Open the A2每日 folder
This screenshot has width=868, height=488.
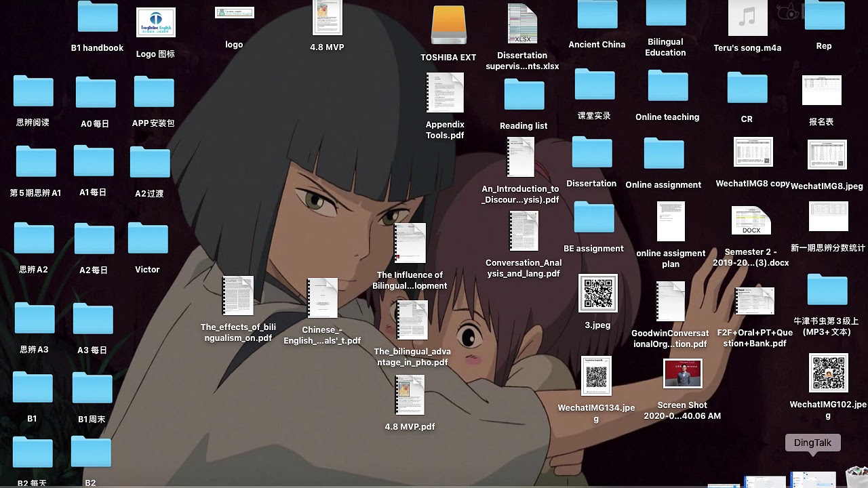(x=94, y=239)
